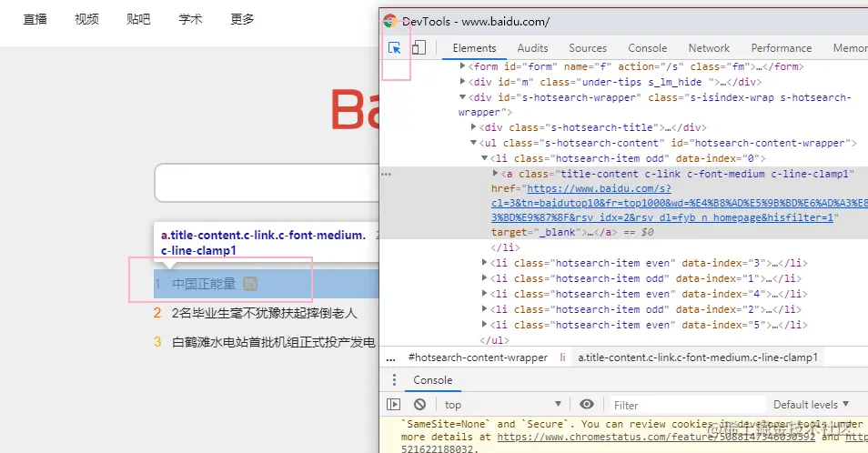Screen dimensions: 868x453
Task: Click the console Filter input
Action: [x=686, y=405]
